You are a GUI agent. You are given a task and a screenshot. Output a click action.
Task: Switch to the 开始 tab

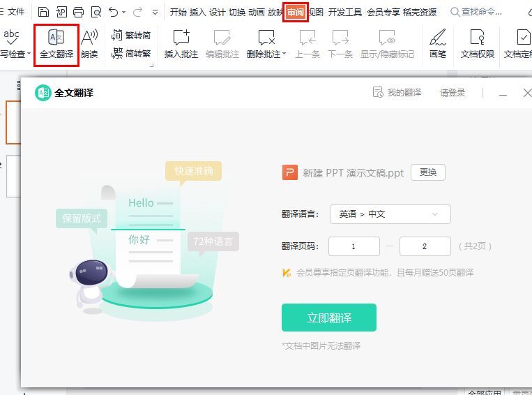178,13
